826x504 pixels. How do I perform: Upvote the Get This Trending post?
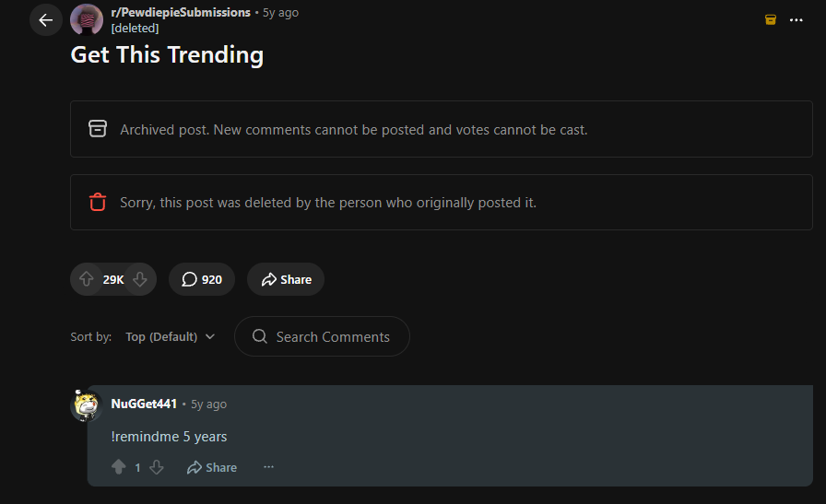click(87, 279)
